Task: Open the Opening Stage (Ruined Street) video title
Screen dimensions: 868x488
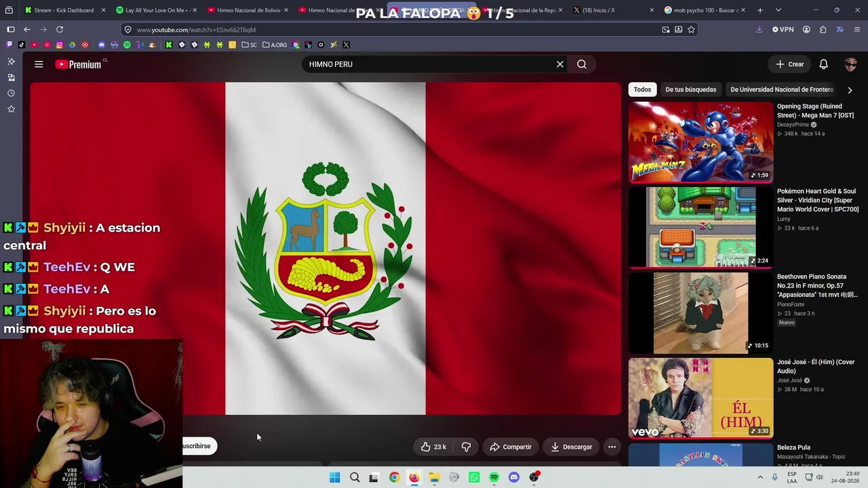Action: [815, 110]
